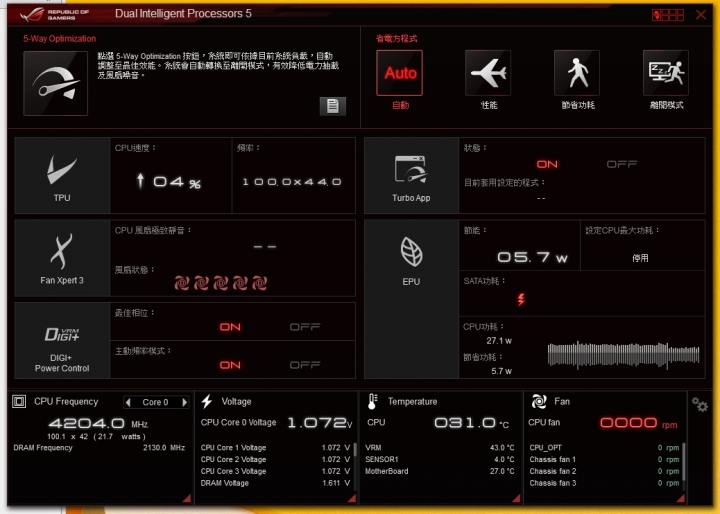The height and width of the screenshot is (514, 720).
Task: Click the 04 % CPU speed value
Action: [177, 182]
